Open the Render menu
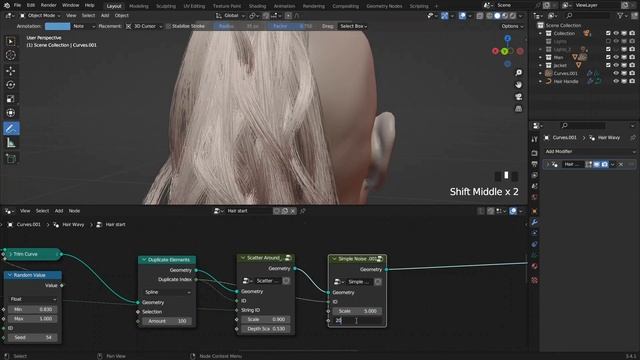Image resolution: width=640 pixels, height=360 pixels. [x=49, y=5]
